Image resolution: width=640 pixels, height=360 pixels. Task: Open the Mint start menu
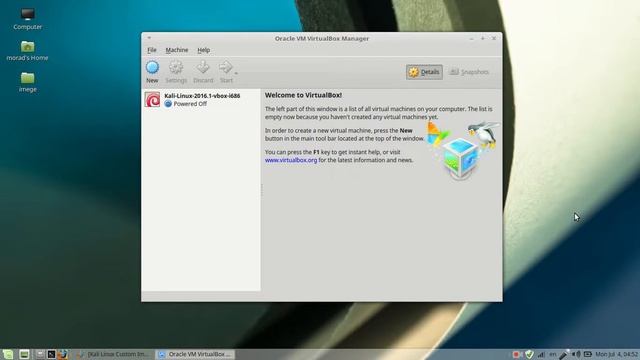coord(8,354)
